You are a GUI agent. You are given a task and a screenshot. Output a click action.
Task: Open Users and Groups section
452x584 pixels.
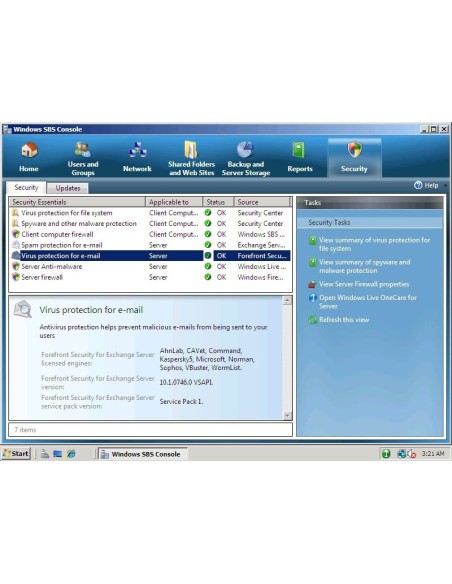click(83, 159)
